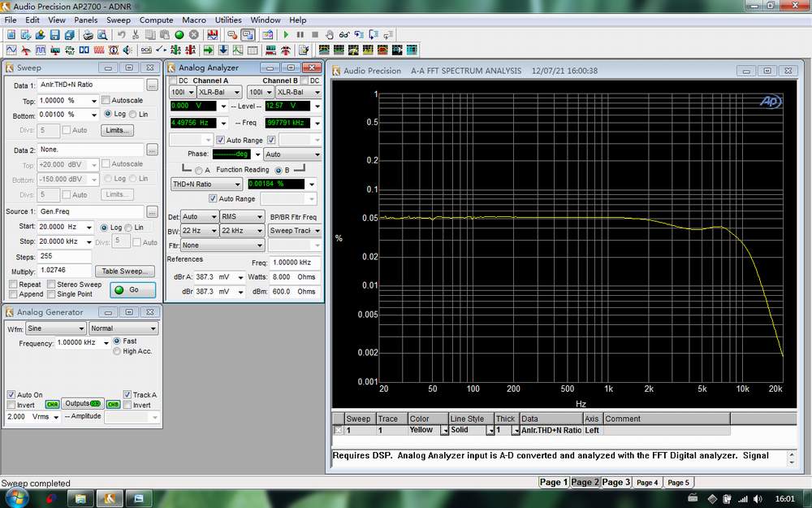Screen dimensions: 812x508
Task: Open Analog Analyzer panel icon
Action: 25,50
